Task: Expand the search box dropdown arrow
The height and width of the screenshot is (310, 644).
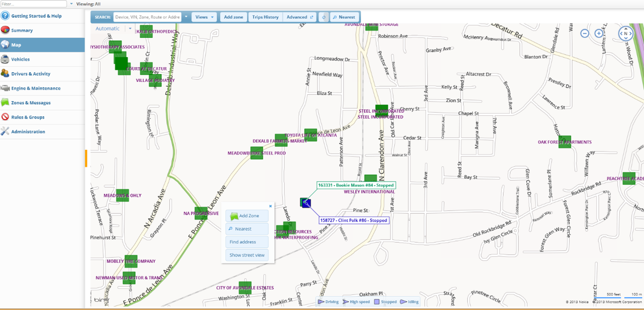Action: pyautogui.click(x=186, y=17)
